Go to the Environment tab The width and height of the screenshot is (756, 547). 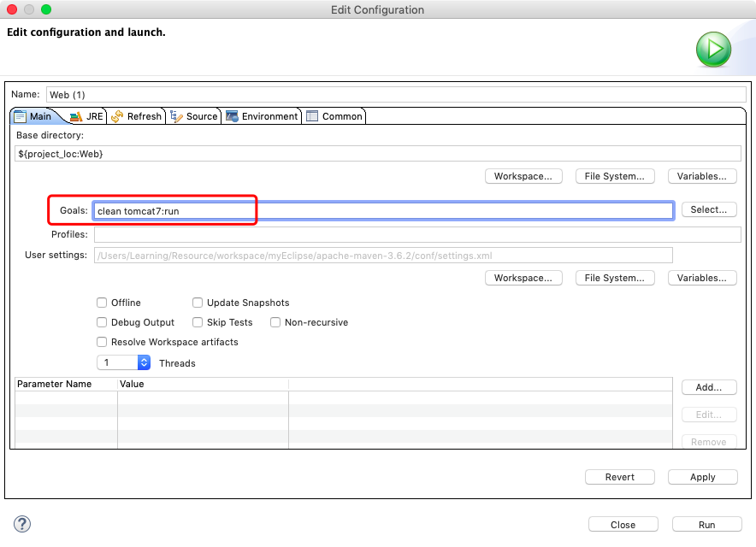(262, 116)
